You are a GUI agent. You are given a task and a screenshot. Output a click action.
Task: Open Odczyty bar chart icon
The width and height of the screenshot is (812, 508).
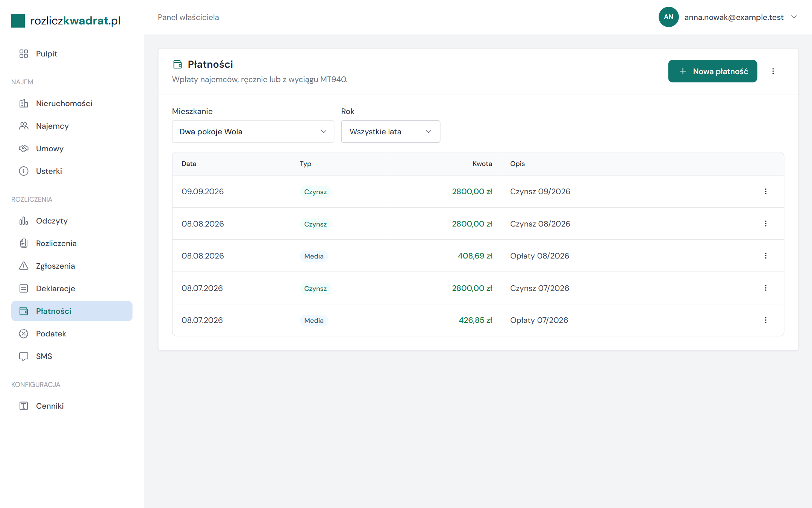click(24, 221)
